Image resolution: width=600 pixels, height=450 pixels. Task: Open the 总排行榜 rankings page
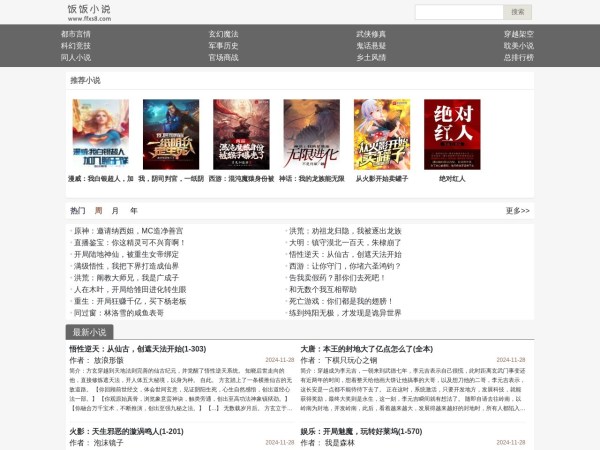[518, 57]
